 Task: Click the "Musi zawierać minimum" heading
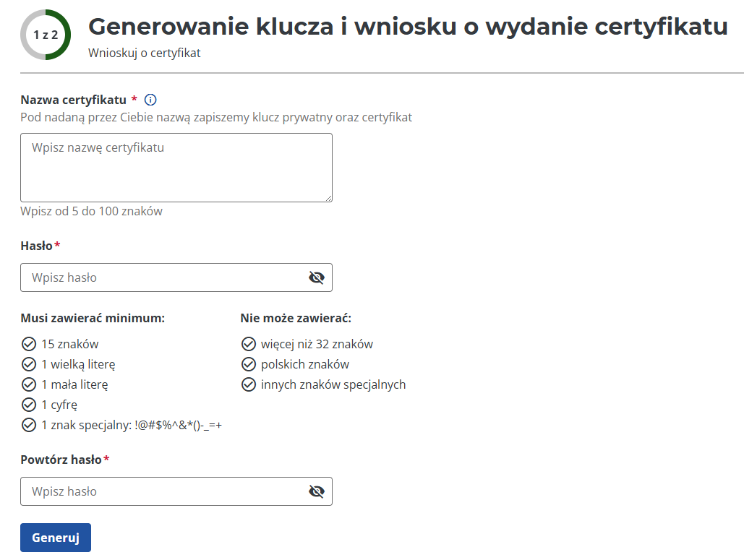click(93, 316)
